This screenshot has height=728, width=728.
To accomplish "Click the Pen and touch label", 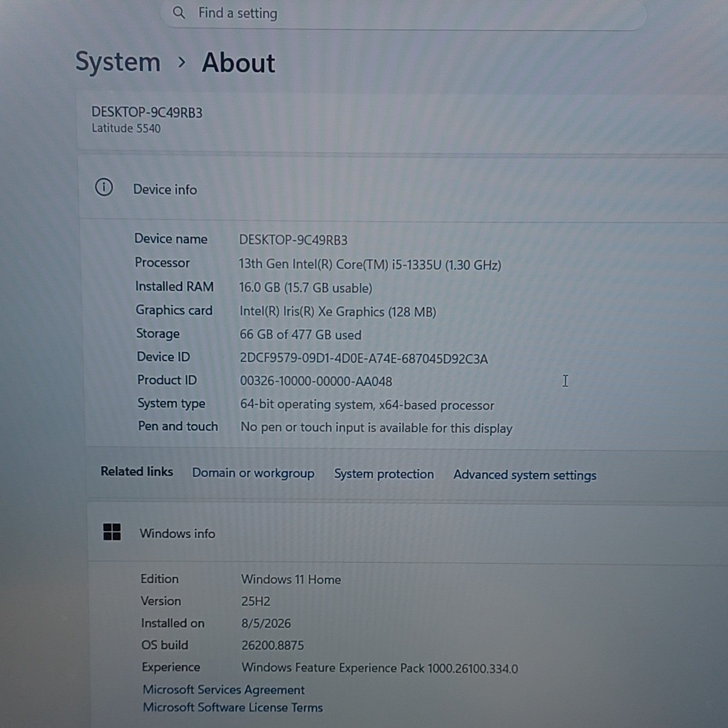I will (178, 426).
